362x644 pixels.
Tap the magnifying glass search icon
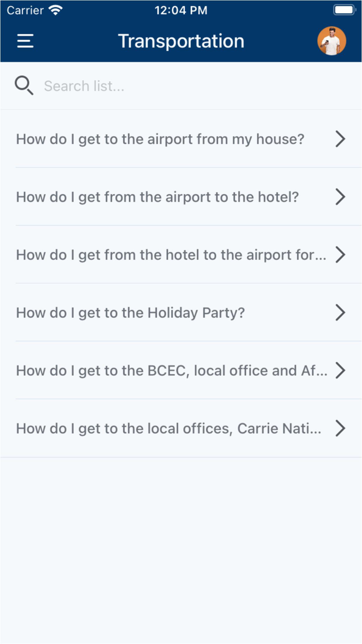(x=24, y=85)
